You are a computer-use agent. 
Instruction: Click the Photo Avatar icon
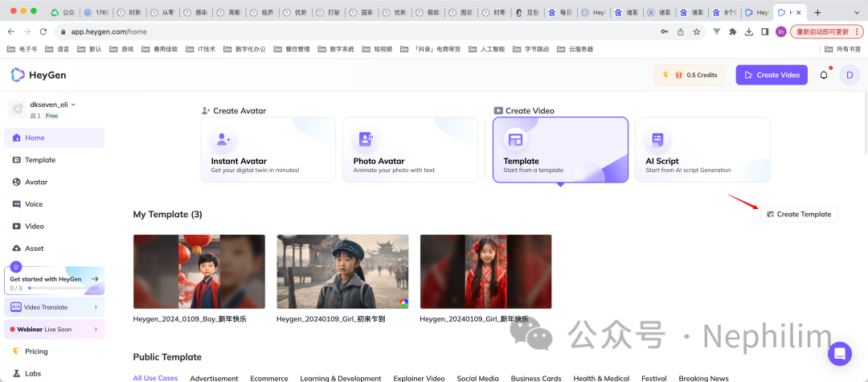(x=366, y=139)
